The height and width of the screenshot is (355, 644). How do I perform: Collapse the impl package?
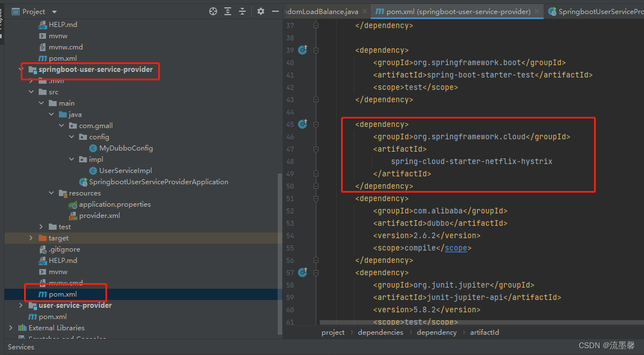click(71, 159)
